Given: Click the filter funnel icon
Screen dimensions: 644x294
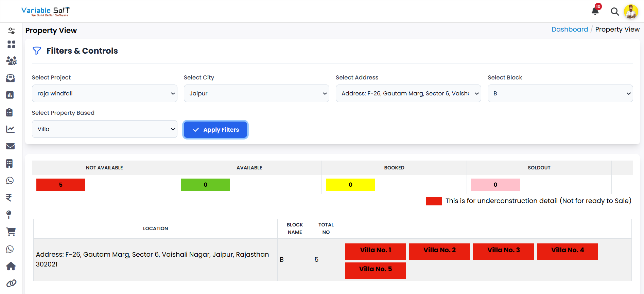Looking at the screenshot, I should coord(37,51).
